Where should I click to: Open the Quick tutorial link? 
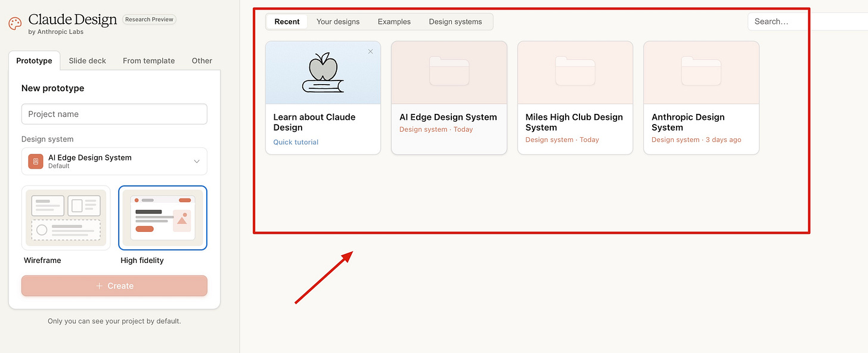pyautogui.click(x=296, y=142)
